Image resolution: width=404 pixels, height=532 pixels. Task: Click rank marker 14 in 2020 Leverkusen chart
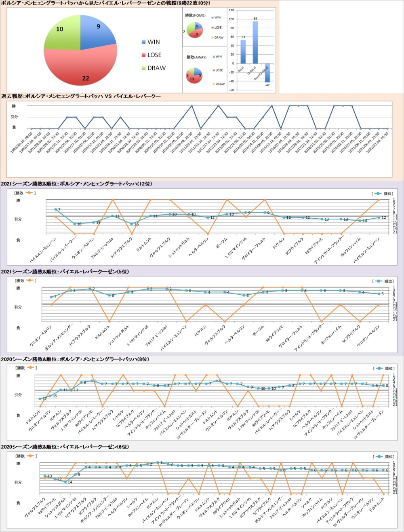[x=65, y=482]
